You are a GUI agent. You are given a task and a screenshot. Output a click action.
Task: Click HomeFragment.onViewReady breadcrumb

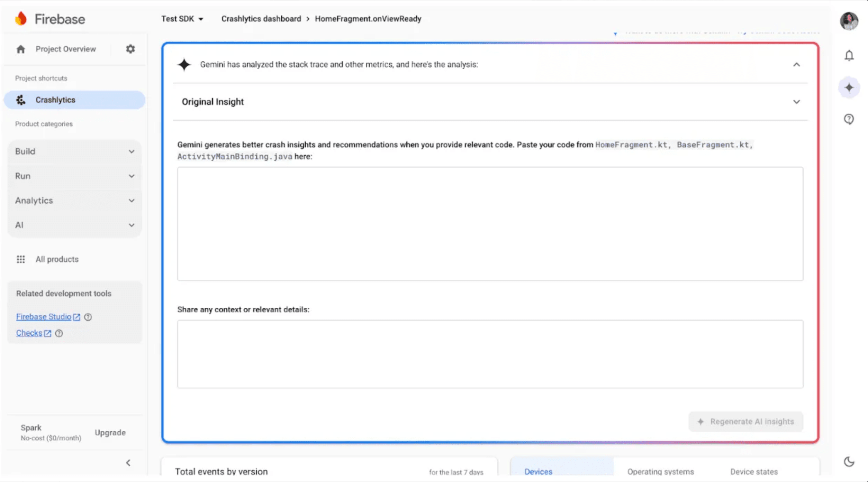pos(368,19)
